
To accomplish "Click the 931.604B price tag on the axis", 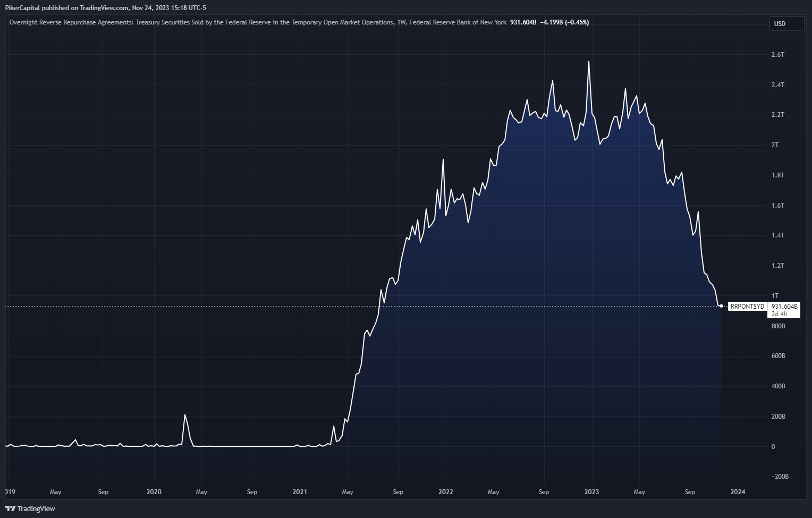I will pos(784,307).
